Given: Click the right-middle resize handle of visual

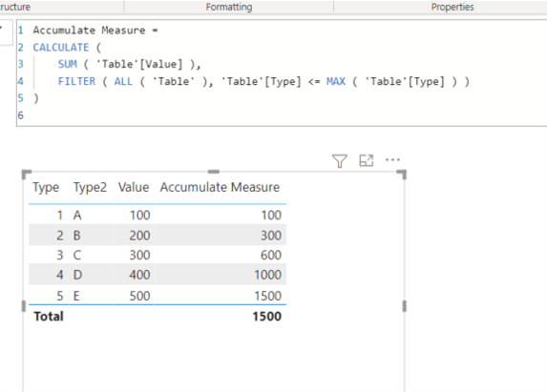Looking at the screenshot, I should [x=405, y=306].
